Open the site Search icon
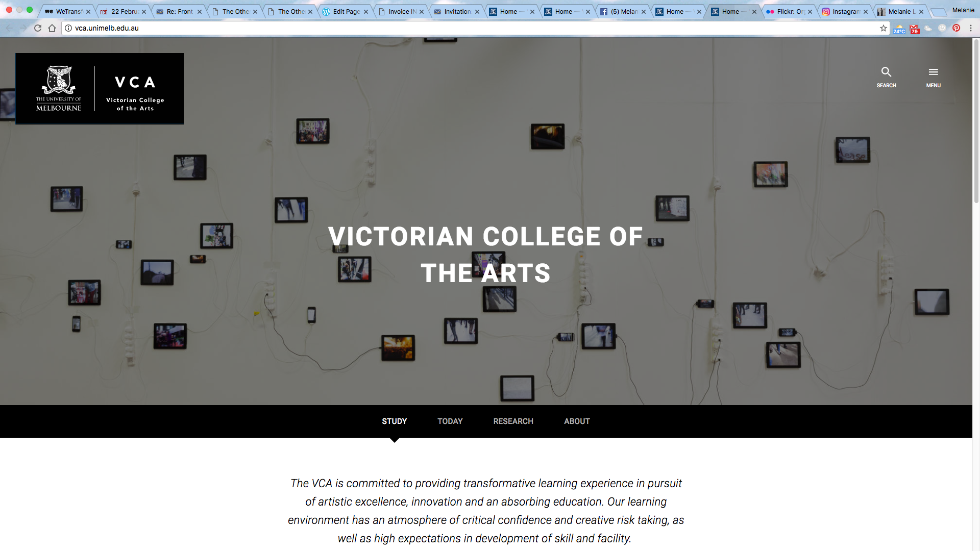 click(886, 72)
